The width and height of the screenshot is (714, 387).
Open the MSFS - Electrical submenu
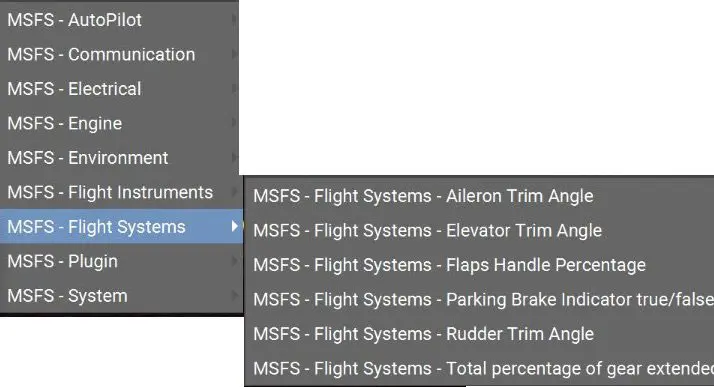(119, 89)
